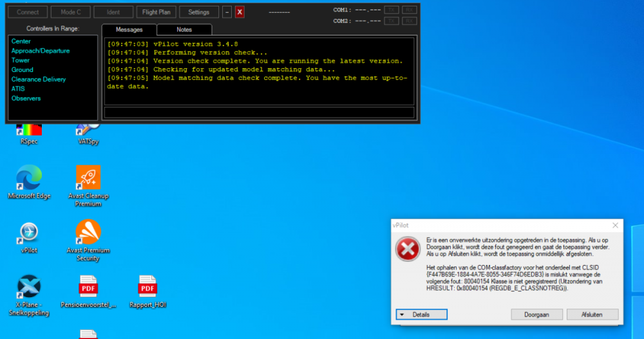Select the Rapport_HOI PDF file
644x339 pixels.
147,291
